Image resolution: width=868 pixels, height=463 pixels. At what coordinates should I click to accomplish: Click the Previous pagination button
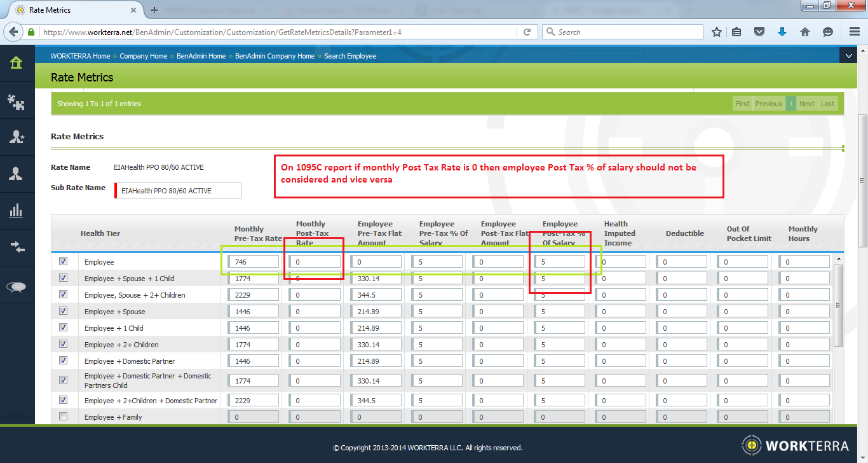[769, 104]
